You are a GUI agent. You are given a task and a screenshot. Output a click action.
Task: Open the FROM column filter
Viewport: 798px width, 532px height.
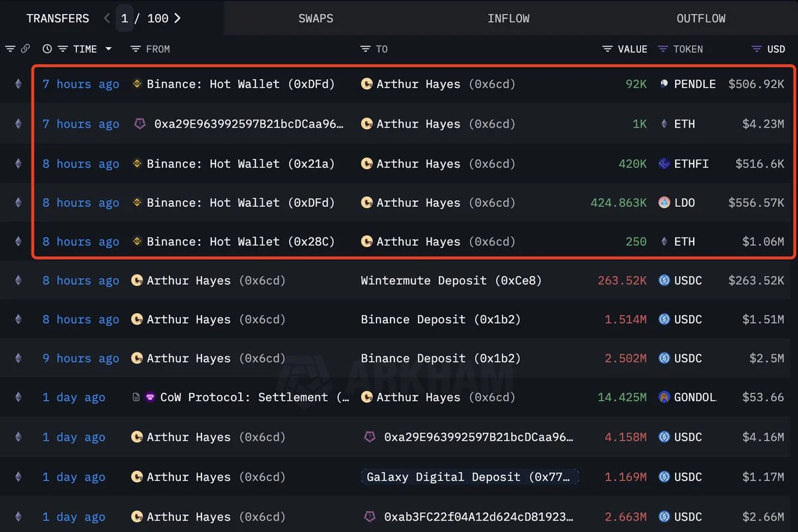(136, 49)
